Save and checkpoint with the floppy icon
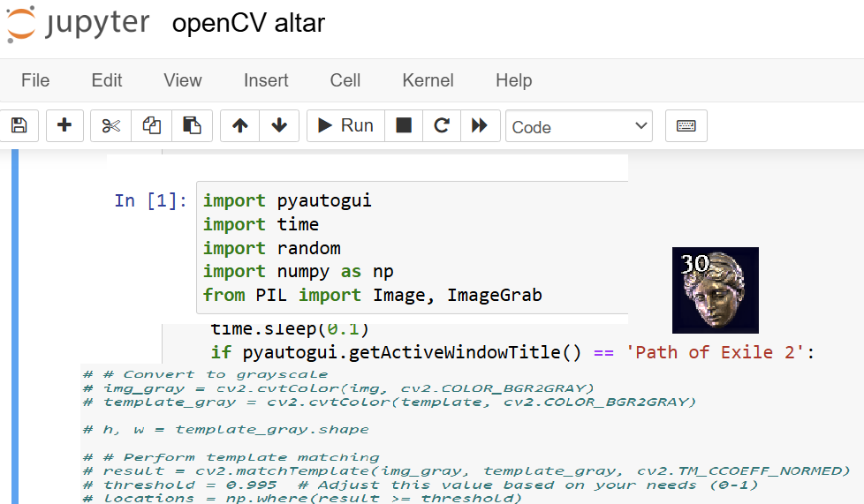 (x=19, y=125)
